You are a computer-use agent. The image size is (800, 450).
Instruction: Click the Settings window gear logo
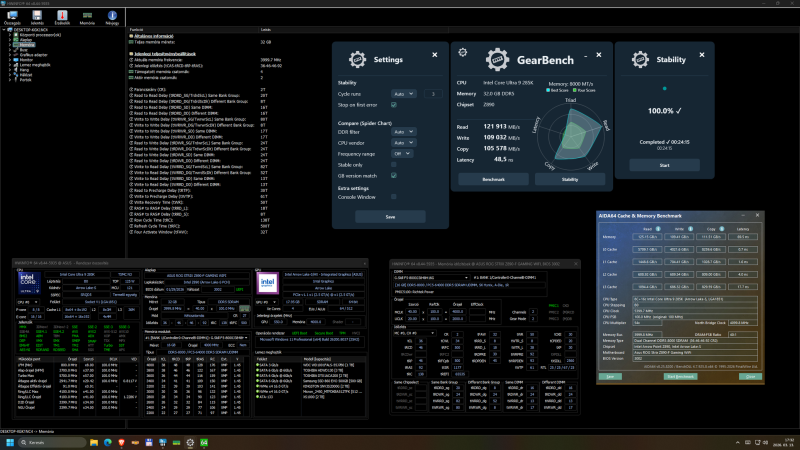[x=357, y=60]
